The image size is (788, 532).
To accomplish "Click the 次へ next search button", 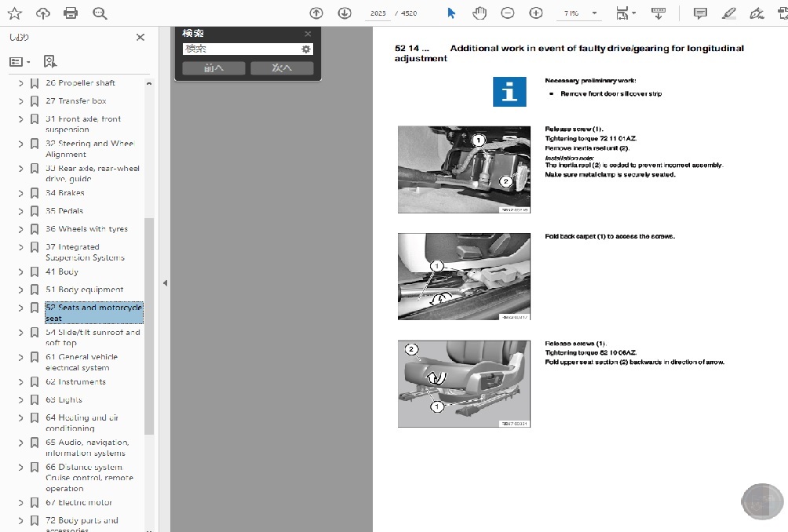I will [x=282, y=68].
